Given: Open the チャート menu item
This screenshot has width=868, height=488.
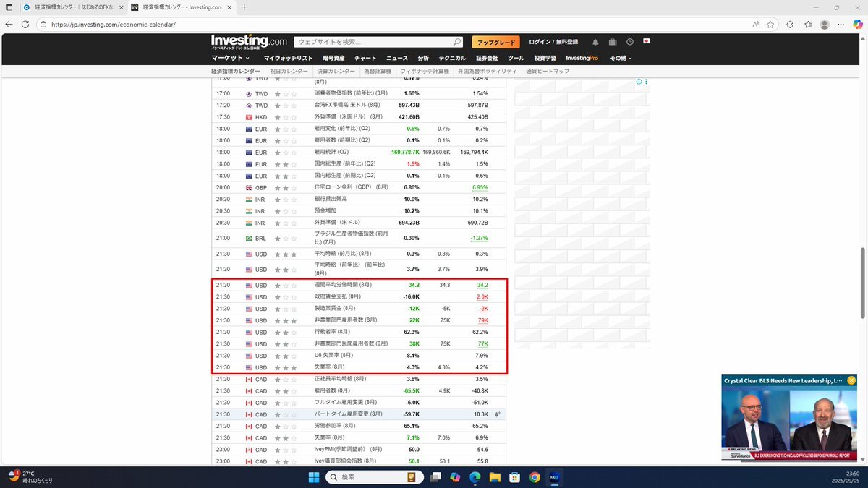Looking at the screenshot, I should click(365, 58).
